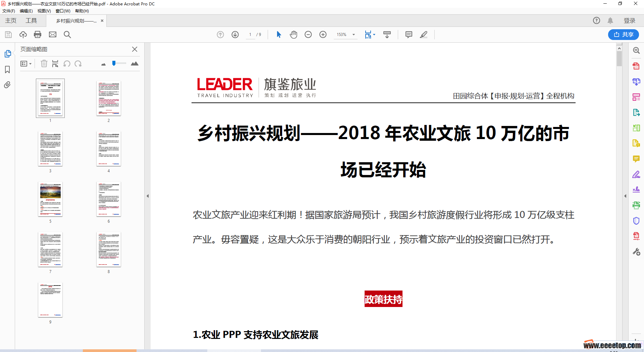Open the zoom level 153% dropdown
The width and height of the screenshot is (644, 352).
354,35
